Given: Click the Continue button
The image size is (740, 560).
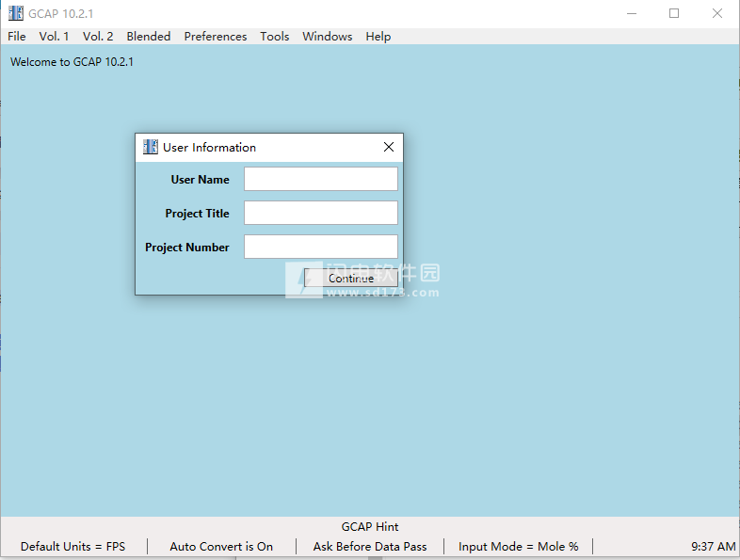Looking at the screenshot, I should (350, 278).
